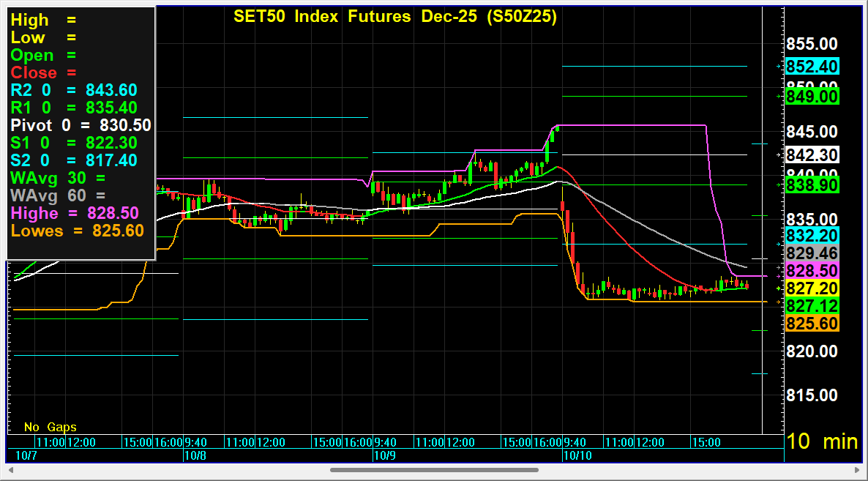Click the 832.20 cyan price tag
The image size is (868, 481).
click(x=812, y=236)
